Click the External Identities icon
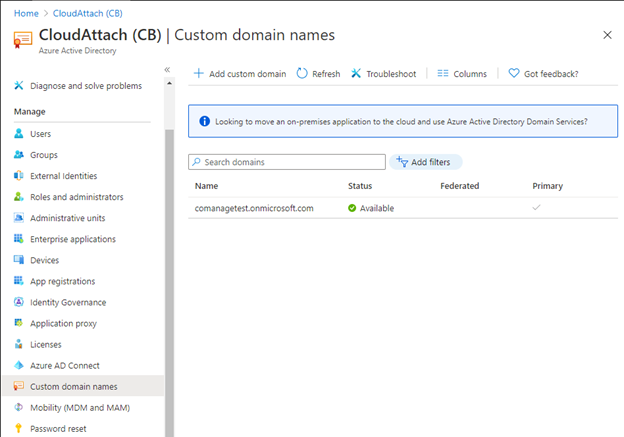 coord(19,176)
